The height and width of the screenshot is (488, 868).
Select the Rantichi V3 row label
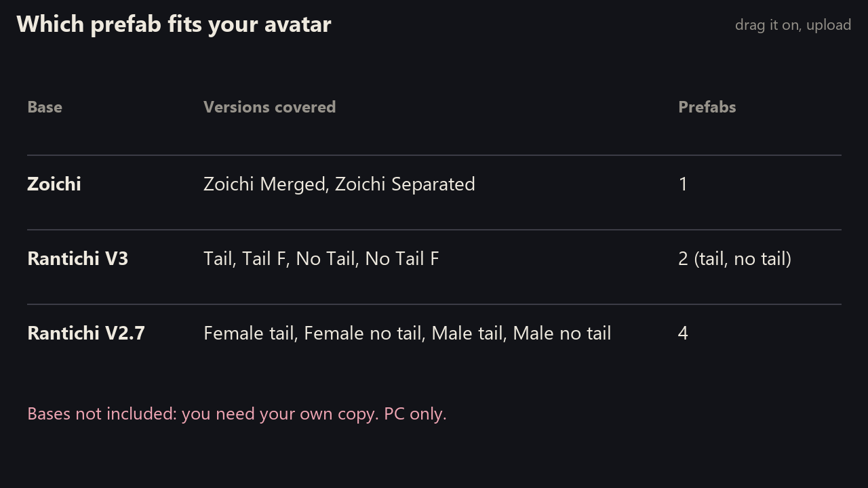(78, 258)
